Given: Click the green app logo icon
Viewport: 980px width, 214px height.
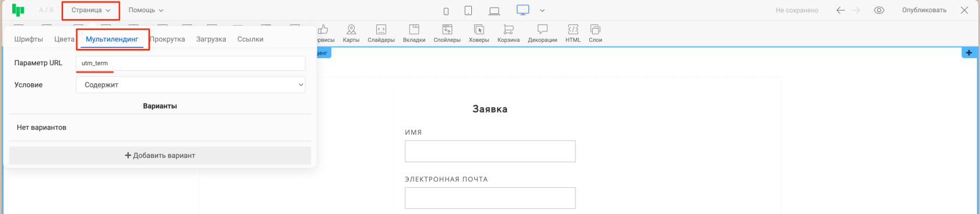Looking at the screenshot, I should click(18, 10).
